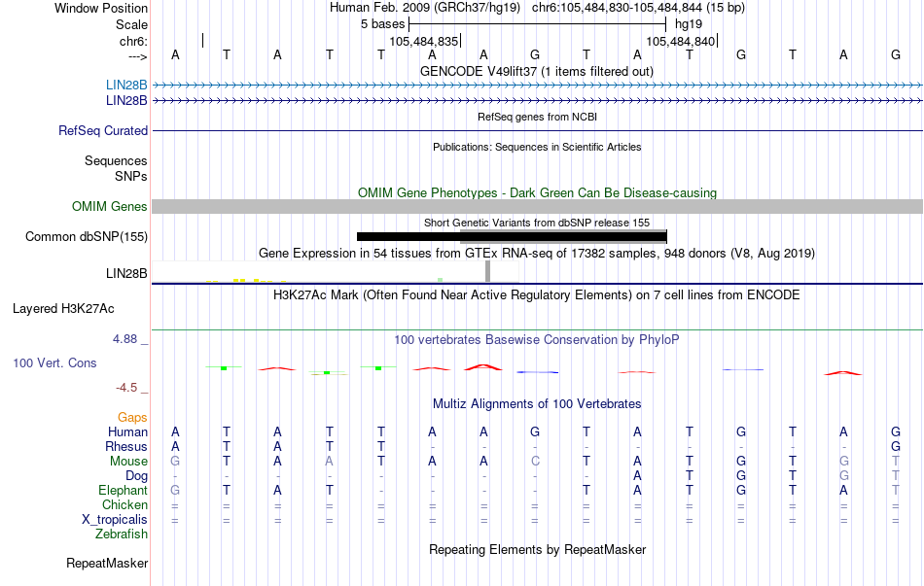Click the 100 Vert. Cons label
The height and width of the screenshot is (586, 924).
click(54, 363)
